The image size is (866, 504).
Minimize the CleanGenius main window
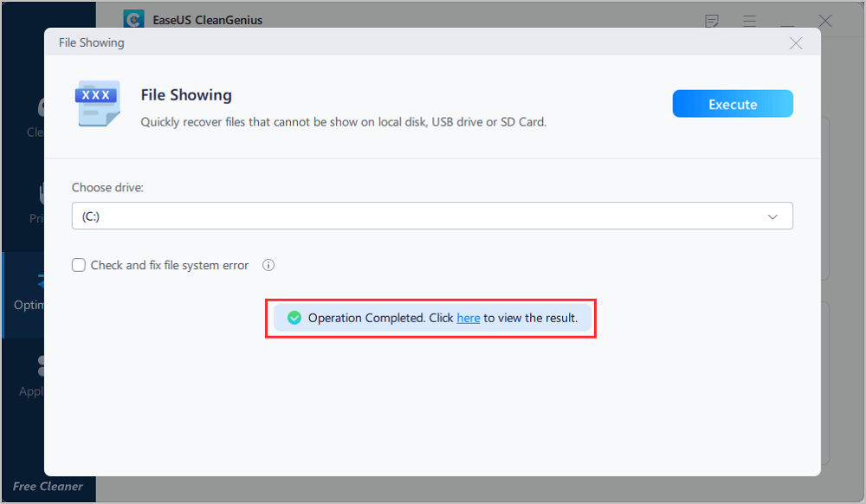787,22
